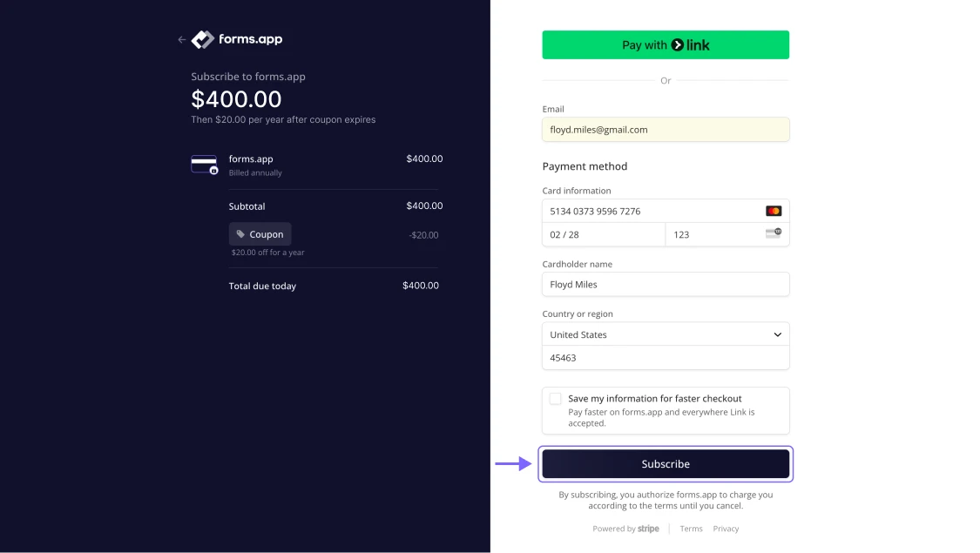Click the dropdown chevron next to United States
The image size is (980, 553).
point(777,334)
